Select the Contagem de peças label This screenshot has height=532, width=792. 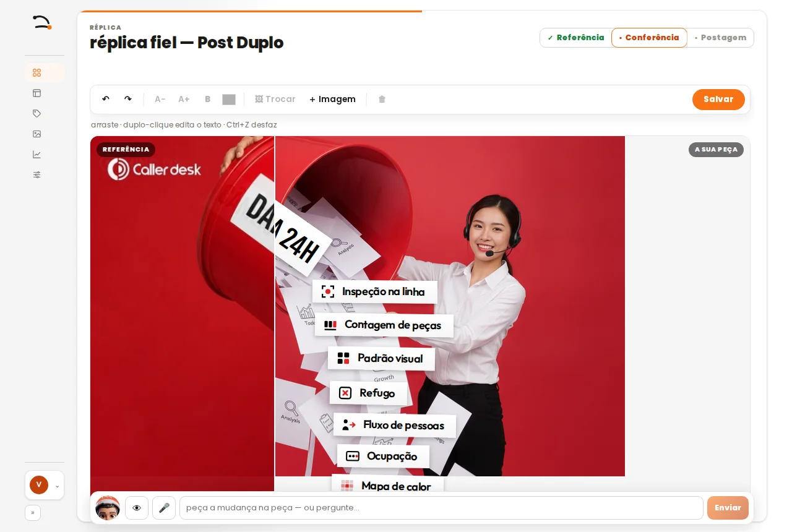(384, 325)
